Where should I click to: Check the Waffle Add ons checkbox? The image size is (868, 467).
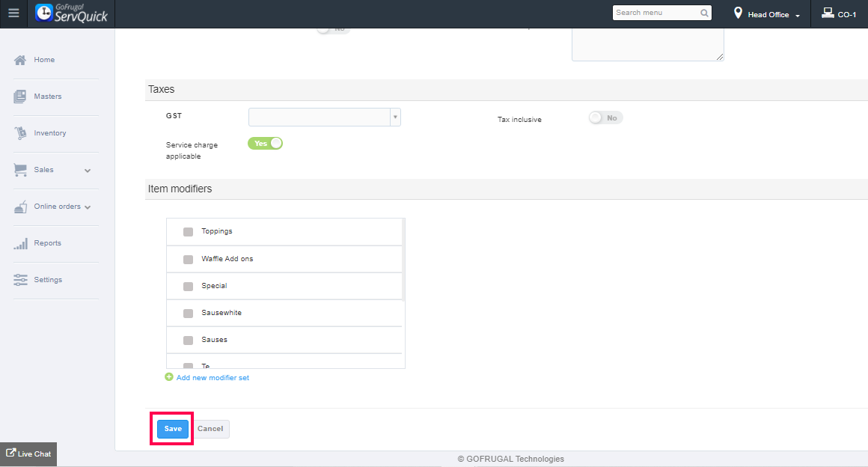pyautogui.click(x=189, y=259)
